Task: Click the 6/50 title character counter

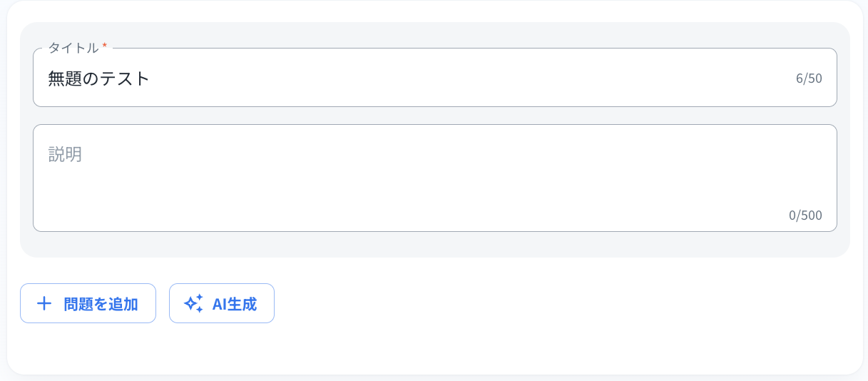Action: (x=809, y=78)
